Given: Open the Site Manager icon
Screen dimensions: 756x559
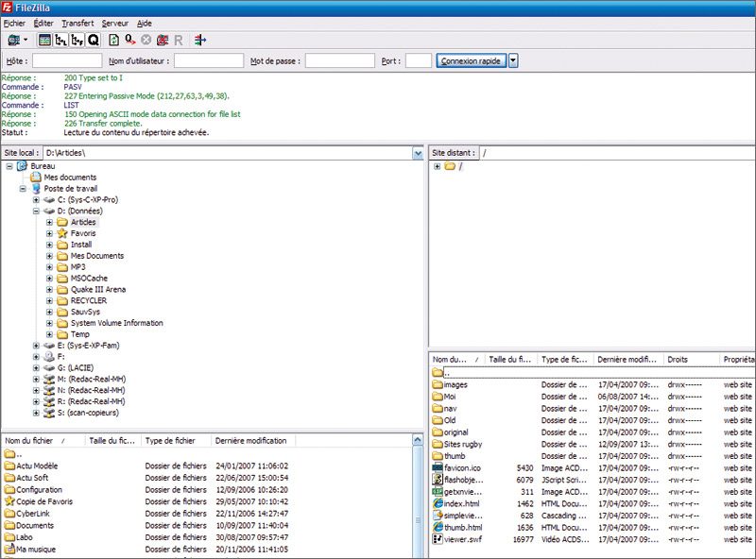Looking at the screenshot, I should coord(13,40).
